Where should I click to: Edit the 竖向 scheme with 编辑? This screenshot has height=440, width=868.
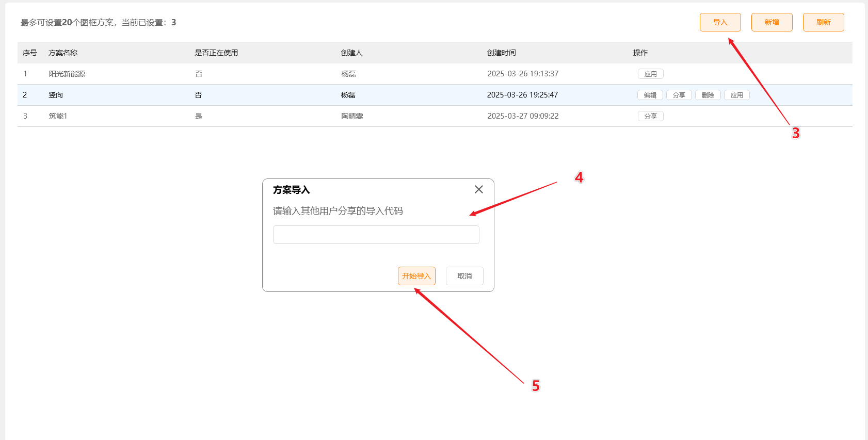[650, 95]
